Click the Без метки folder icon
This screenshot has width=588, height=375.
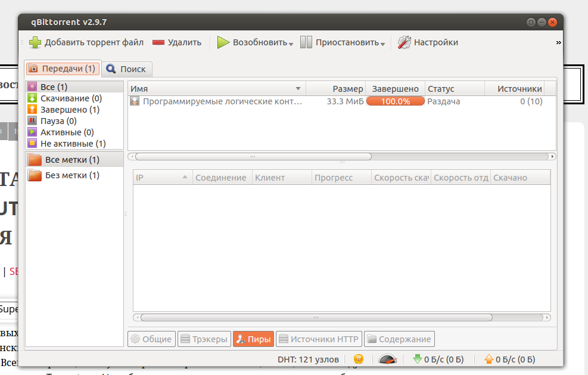pos(35,175)
